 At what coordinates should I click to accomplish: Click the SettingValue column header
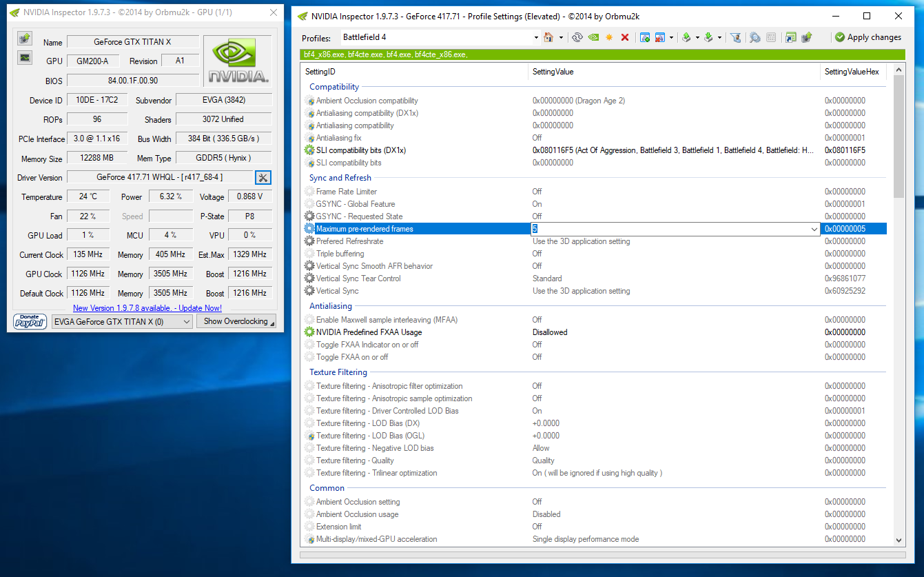675,72
